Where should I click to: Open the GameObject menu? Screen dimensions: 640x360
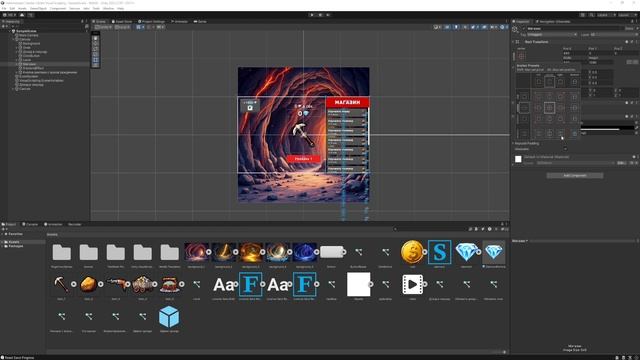pos(38,8)
